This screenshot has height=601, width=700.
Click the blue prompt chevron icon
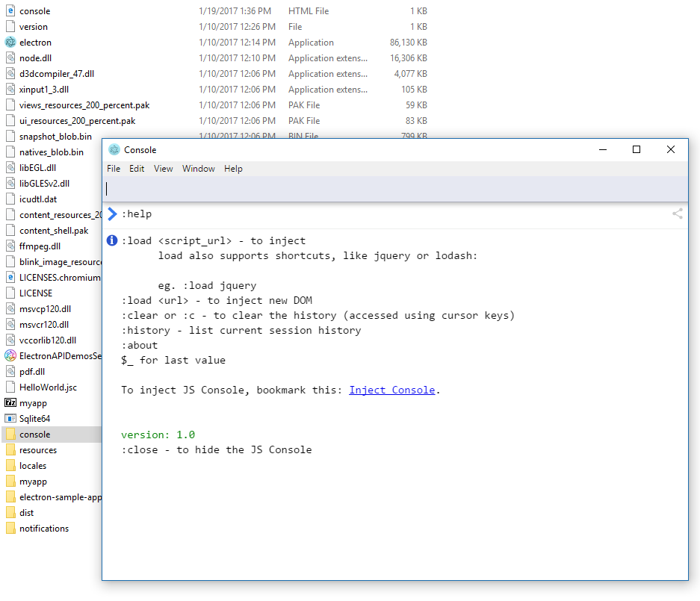pos(112,214)
